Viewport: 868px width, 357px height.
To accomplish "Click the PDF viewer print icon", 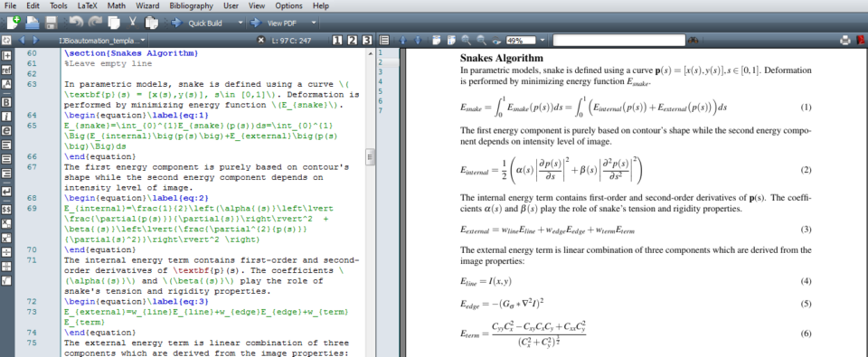I will (845, 40).
